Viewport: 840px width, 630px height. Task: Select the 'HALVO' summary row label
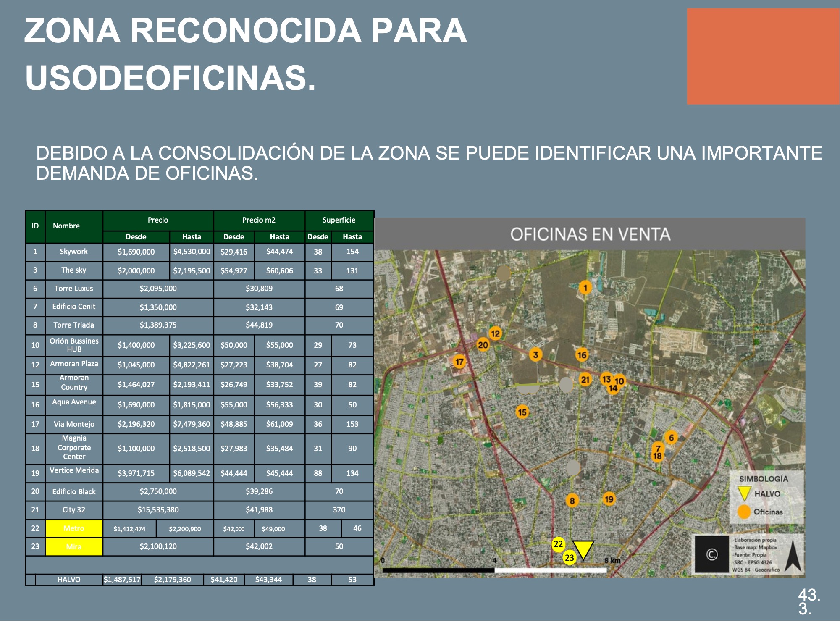coord(69,580)
